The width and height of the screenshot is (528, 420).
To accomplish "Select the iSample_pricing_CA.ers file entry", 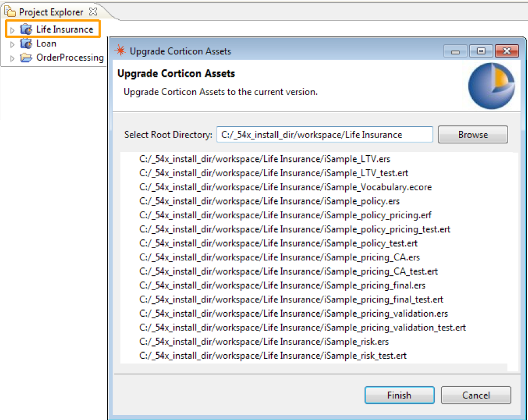I will tap(279, 258).
